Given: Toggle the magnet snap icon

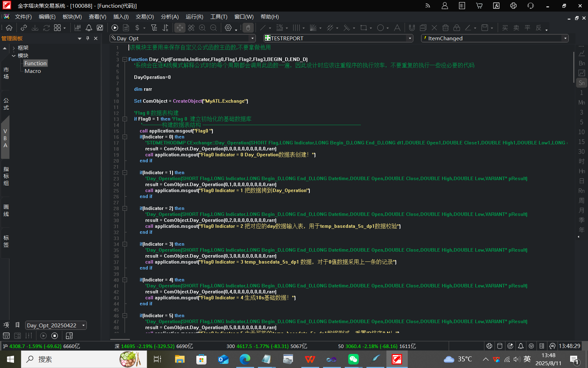Looking at the screenshot, I should click(412, 28).
